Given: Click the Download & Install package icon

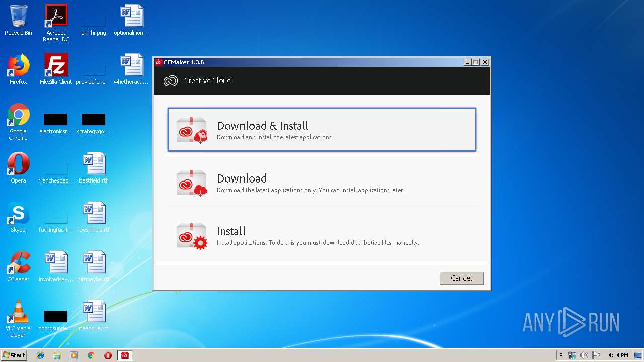Looking at the screenshot, I should click(192, 130).
